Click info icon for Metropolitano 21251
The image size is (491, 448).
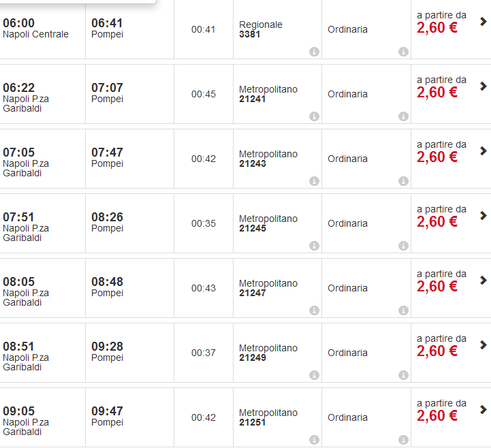click(x=314, y=440)
